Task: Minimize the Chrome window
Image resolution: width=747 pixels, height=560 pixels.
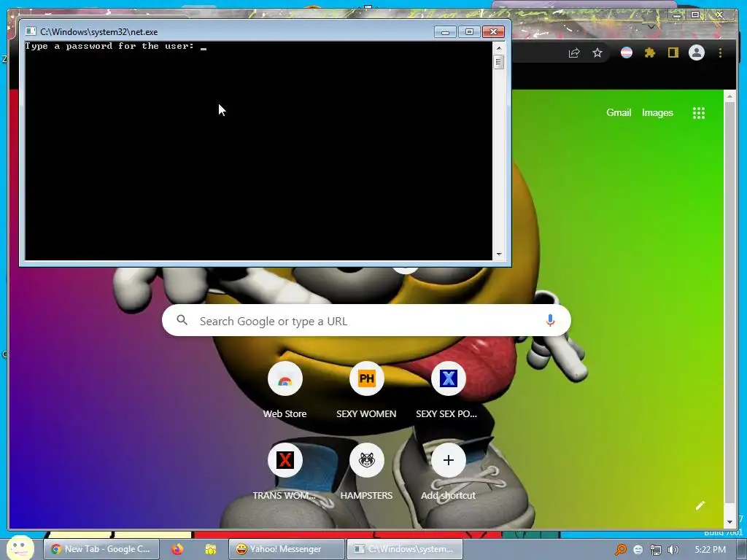Action: point(676,15)
